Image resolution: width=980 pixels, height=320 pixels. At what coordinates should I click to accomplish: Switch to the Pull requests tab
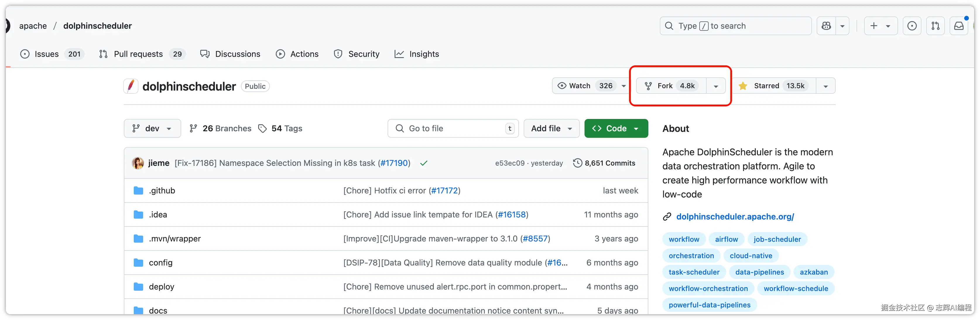(x=138, y=54)
